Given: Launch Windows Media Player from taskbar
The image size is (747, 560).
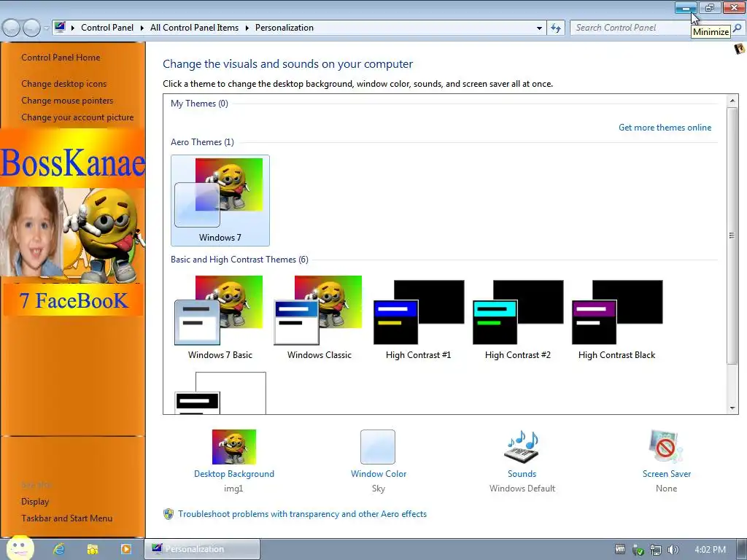Looking at the screenshot, I should tap(125, 549).
